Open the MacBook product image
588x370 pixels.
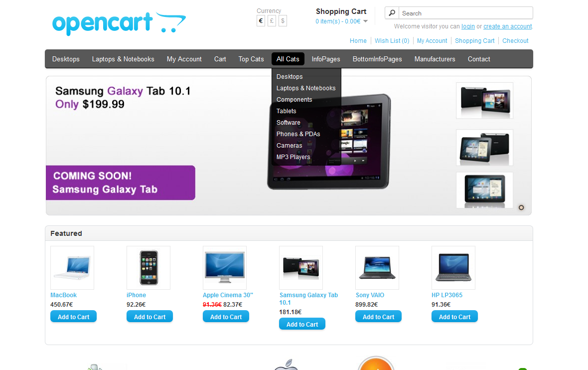coord(72,268)
